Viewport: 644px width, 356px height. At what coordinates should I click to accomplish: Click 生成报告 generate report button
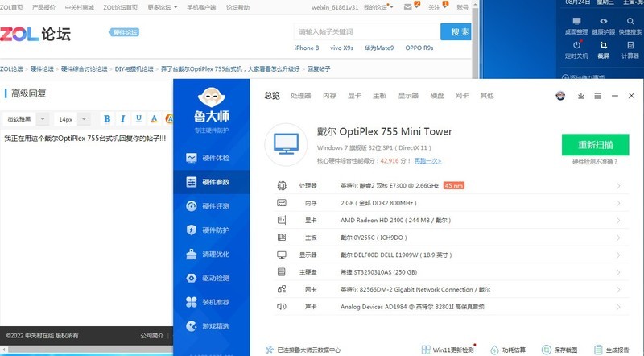pos(612,350)
